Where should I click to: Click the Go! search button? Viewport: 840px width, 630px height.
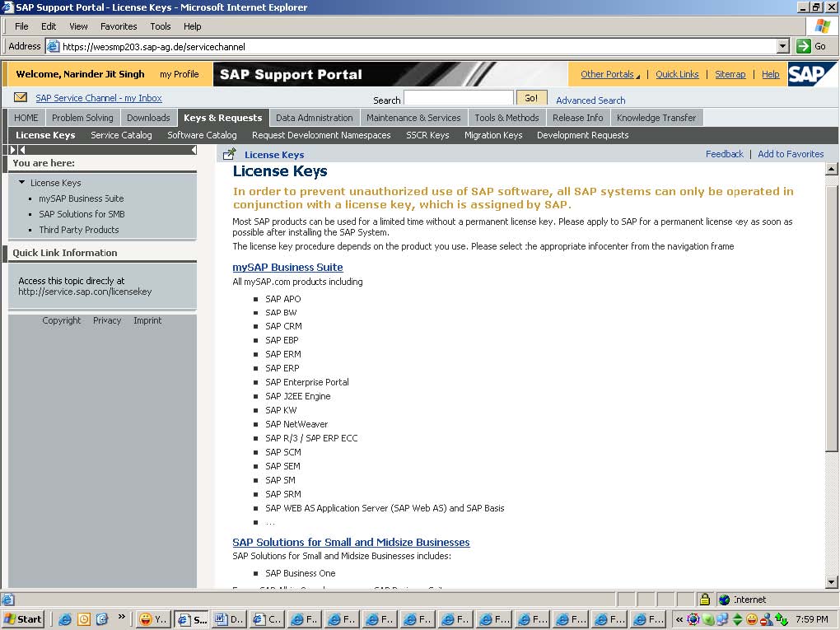(x=531, y=98)
